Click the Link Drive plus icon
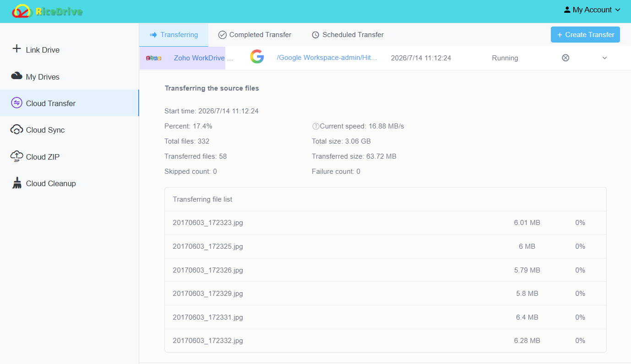631x364 pixels. coord(16,48)
